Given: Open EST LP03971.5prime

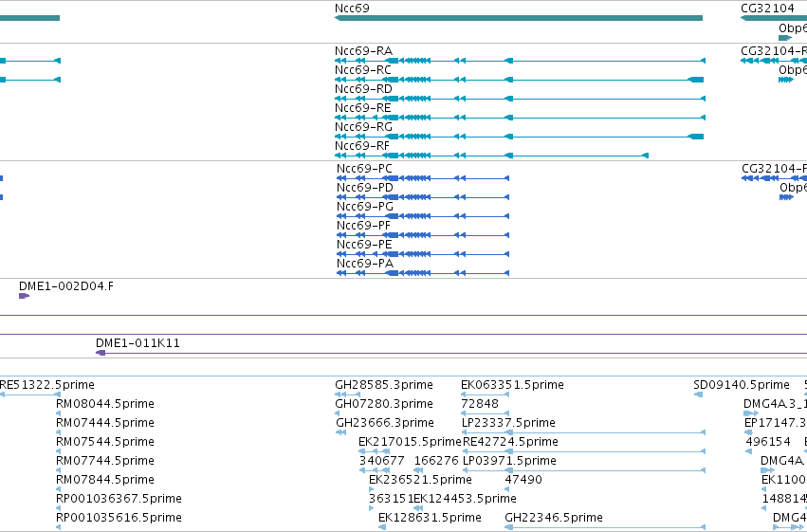Looking at the screenshot, I should 509,462.
